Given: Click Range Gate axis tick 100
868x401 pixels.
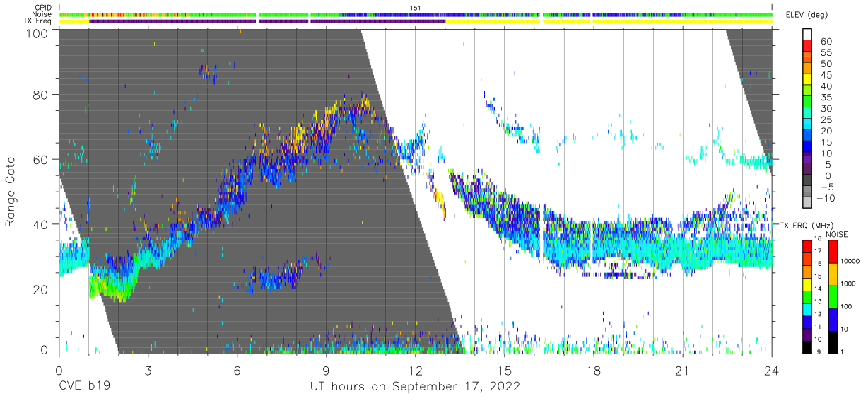Looking at the screenshot, I should tap(37, 33).
